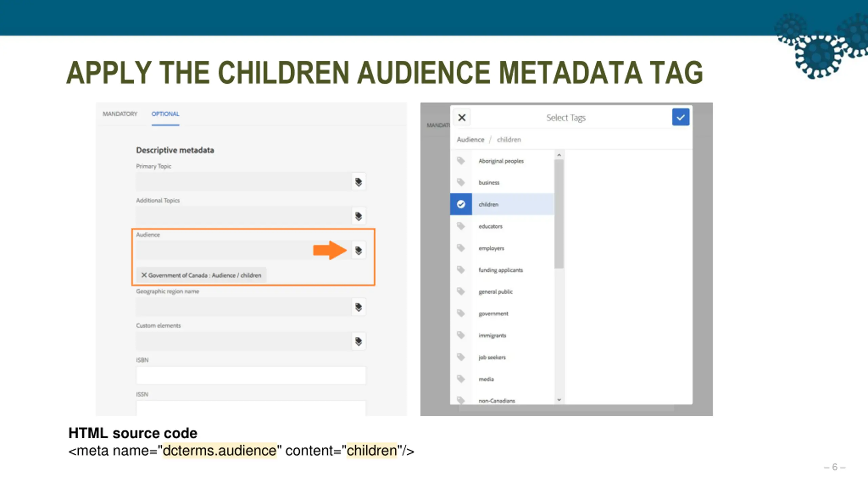This screenshot has height=488, width=868.
Task: Switch to the OPTIONAL tab
Action: tap(165, 114)
